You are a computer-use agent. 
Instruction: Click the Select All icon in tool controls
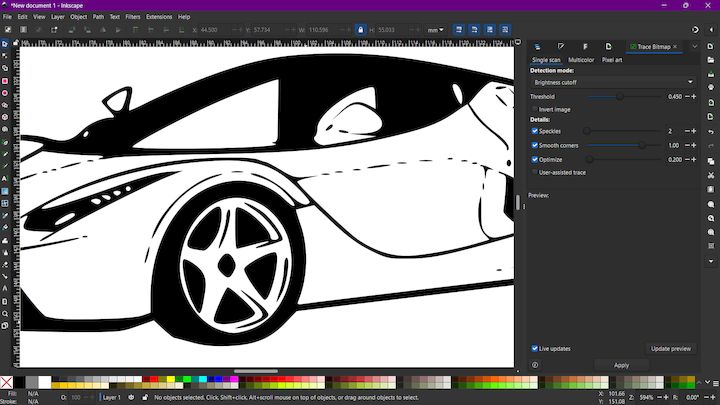coord(8,30)
